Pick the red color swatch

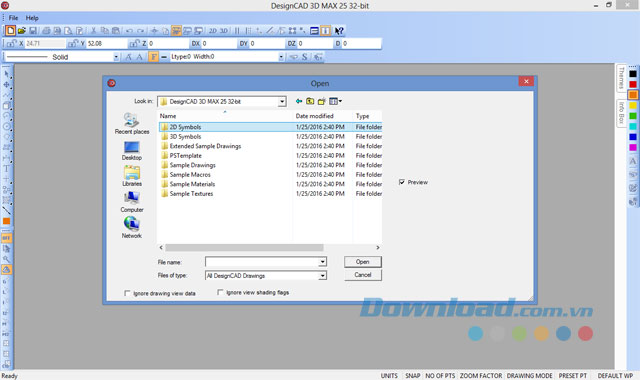pos(633,84)
